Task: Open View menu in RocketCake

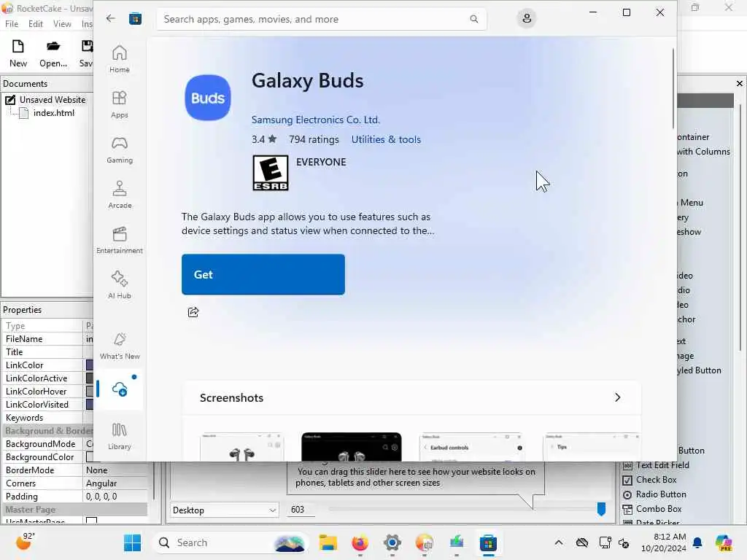Action: (x=62, y=24)
